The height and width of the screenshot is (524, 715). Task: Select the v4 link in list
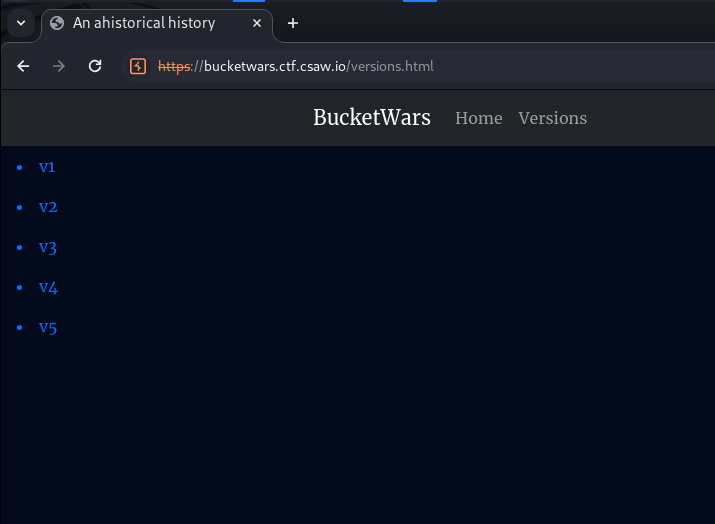[48, 287]
